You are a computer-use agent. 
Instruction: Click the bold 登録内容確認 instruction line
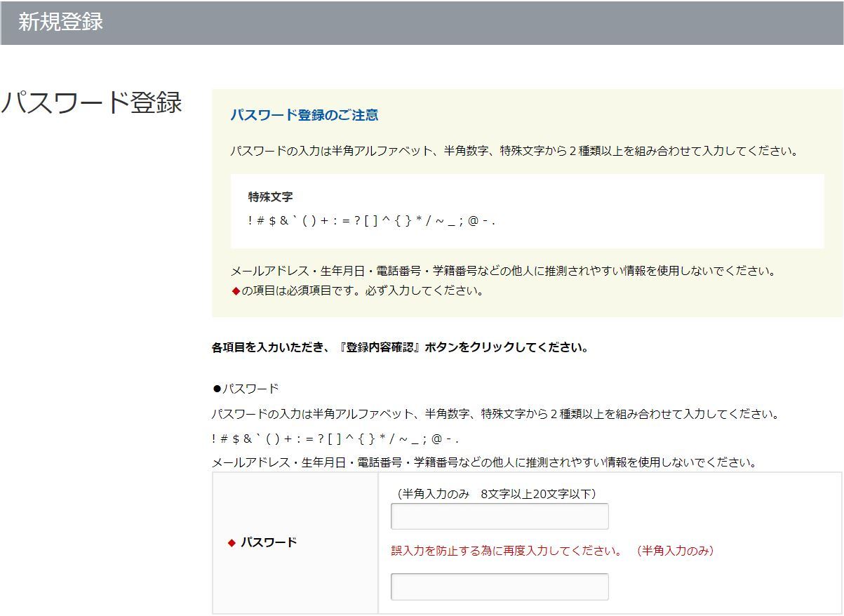click(x=399, y=347)
